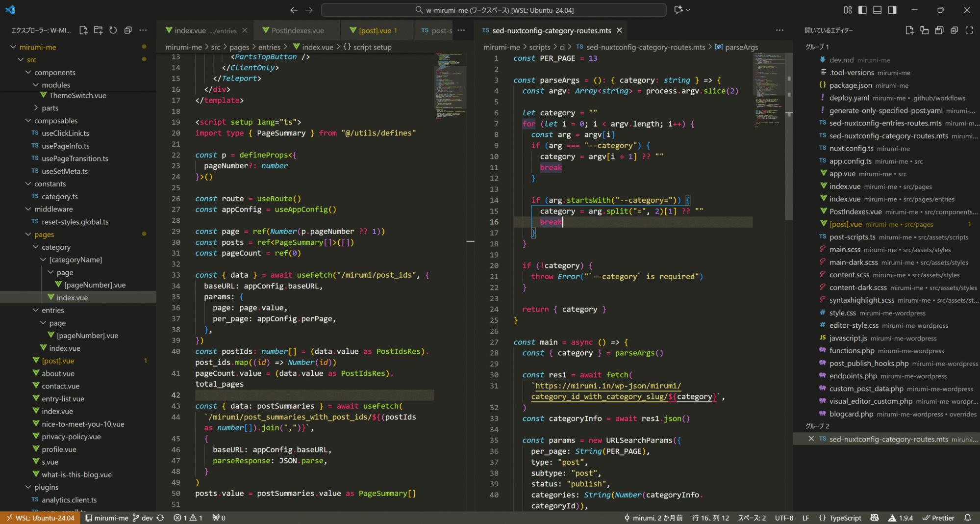Select the TypeScript language mode
This screenshot has height=524, width=980.
[845, 518]
